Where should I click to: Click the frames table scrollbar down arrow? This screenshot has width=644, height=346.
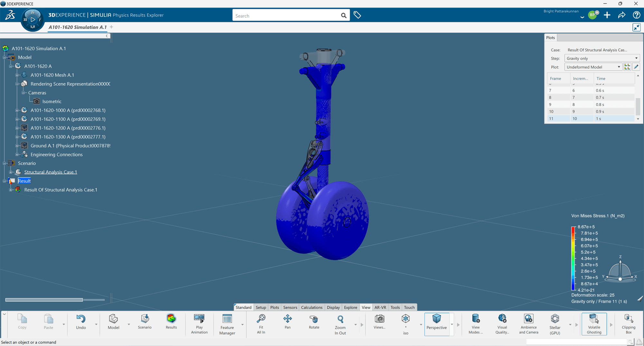(x=638, y=119)
